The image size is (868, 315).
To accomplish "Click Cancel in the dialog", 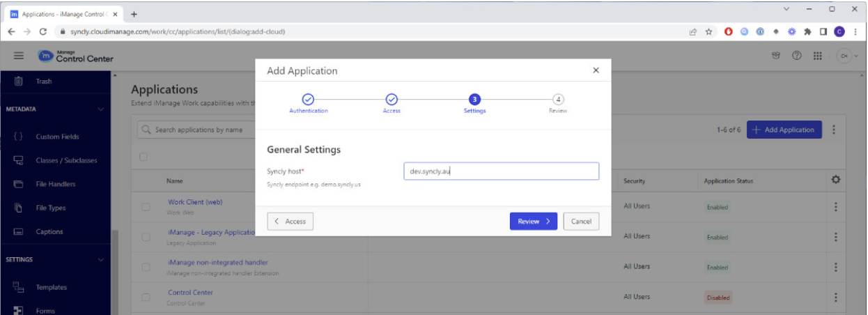I will pyautogui.click(x=581, y=221).
